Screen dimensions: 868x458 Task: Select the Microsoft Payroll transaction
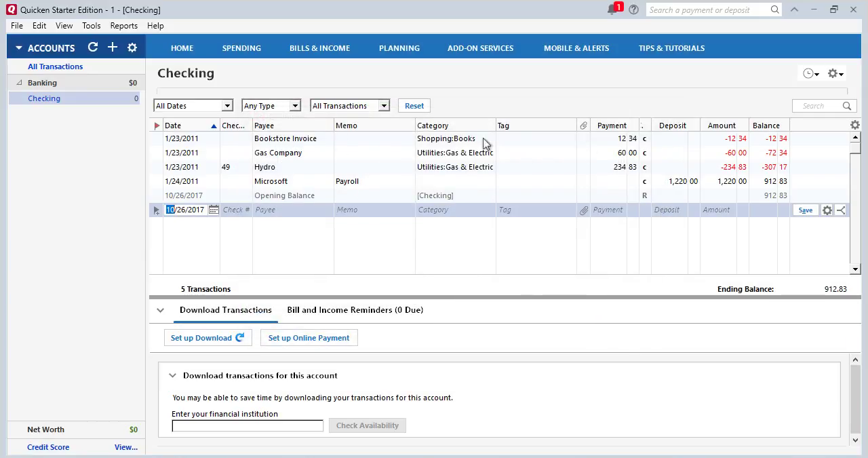(499, 181)
